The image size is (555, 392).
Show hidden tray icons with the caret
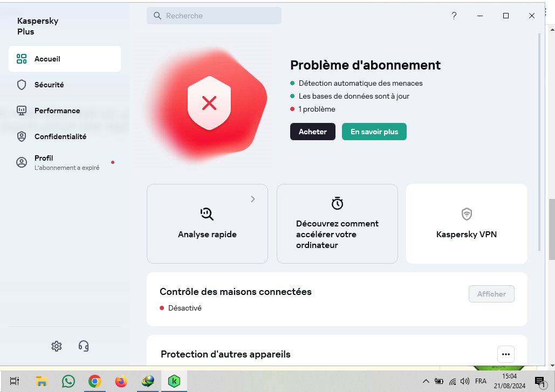pyautogui.click(x=426, y=381)
